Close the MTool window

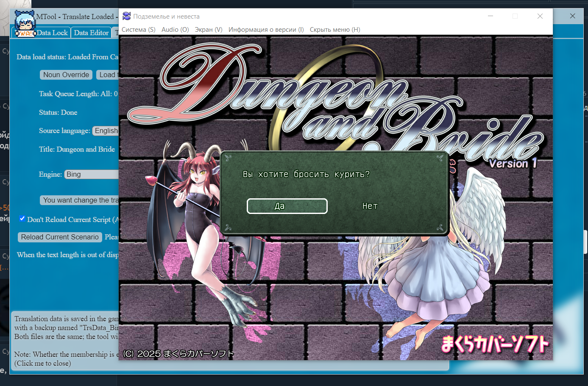coord(573,16)
